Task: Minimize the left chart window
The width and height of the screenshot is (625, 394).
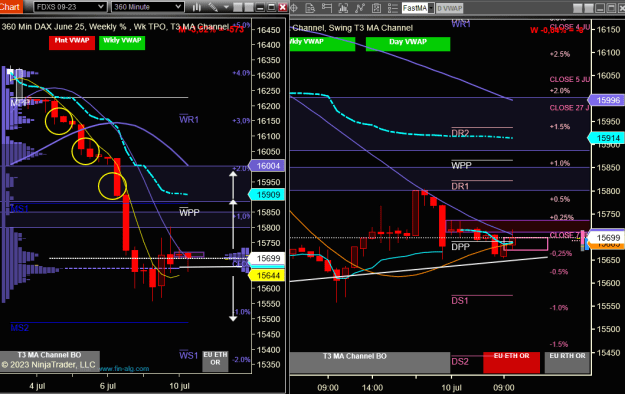Action: tap(260, 7)
